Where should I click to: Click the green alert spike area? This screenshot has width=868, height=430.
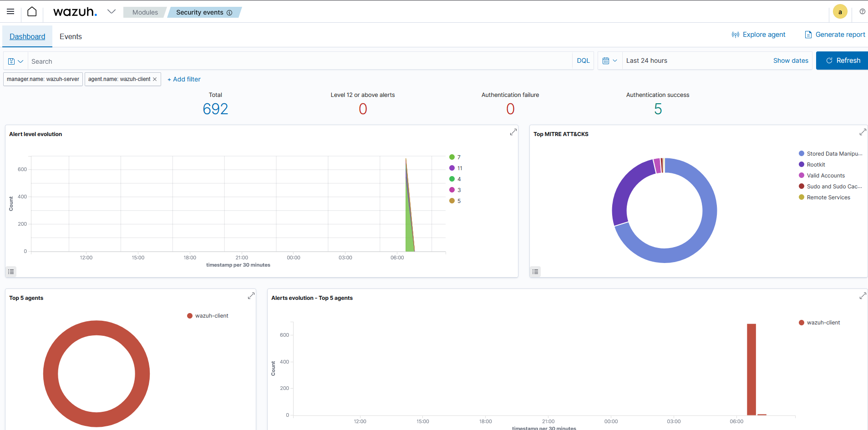point(409,228)
